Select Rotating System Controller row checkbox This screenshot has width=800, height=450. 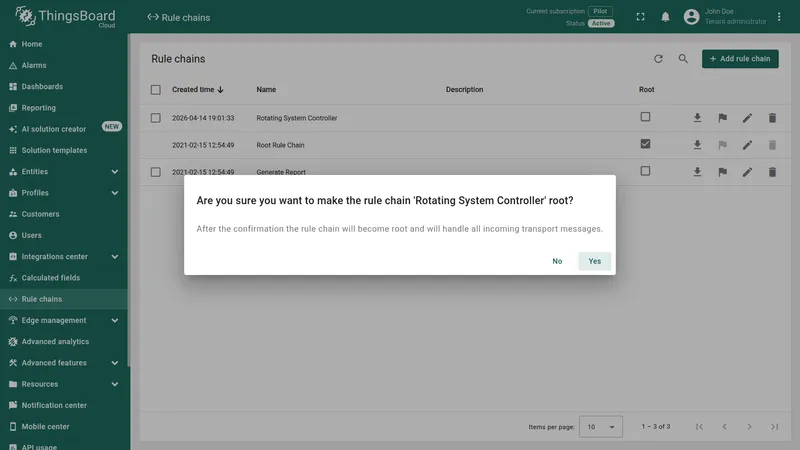(156, 118)
